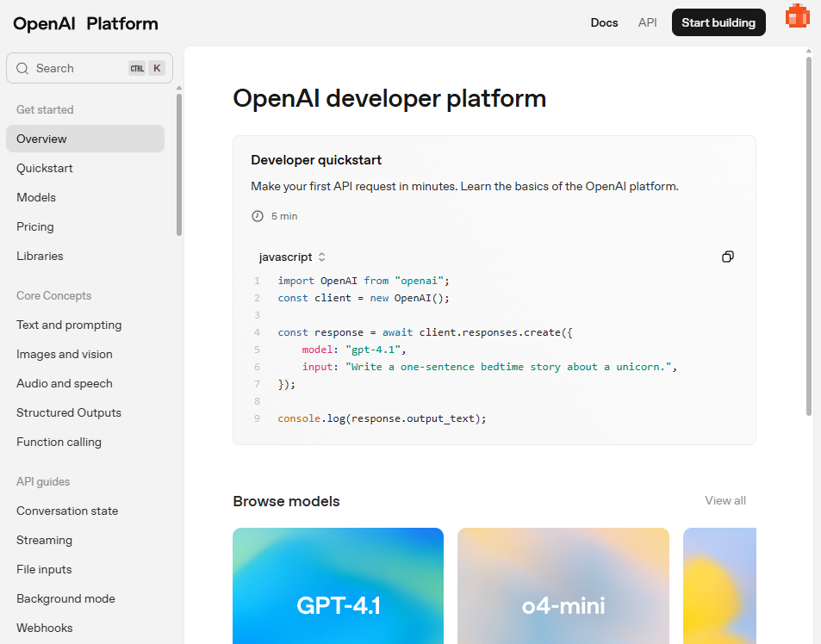Click View all models link

tap(725, 501)
